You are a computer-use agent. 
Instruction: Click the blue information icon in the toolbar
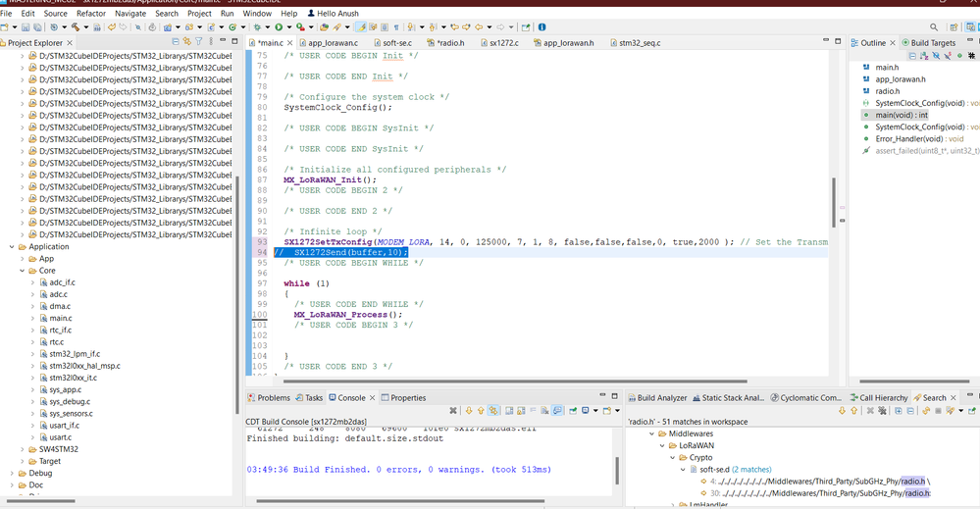(542, 27)
